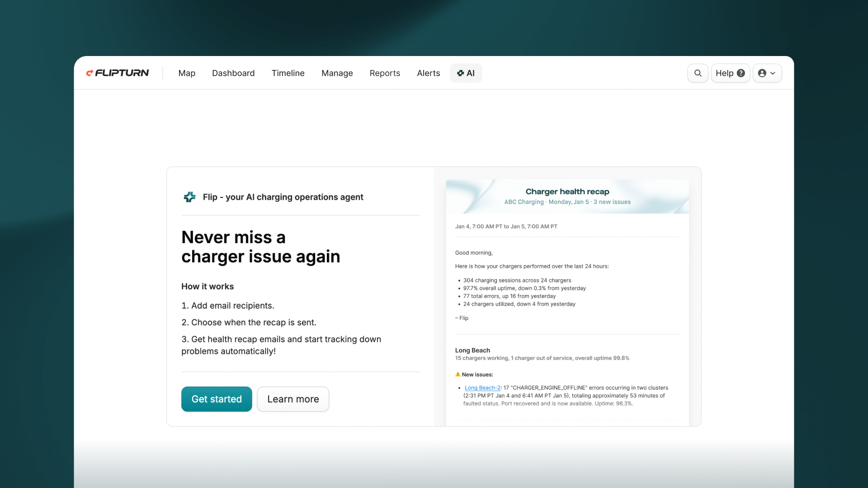Click the Flip AI sparkle icon in card
Viewport: 868px width, 488px height.
tap(189, 197)
